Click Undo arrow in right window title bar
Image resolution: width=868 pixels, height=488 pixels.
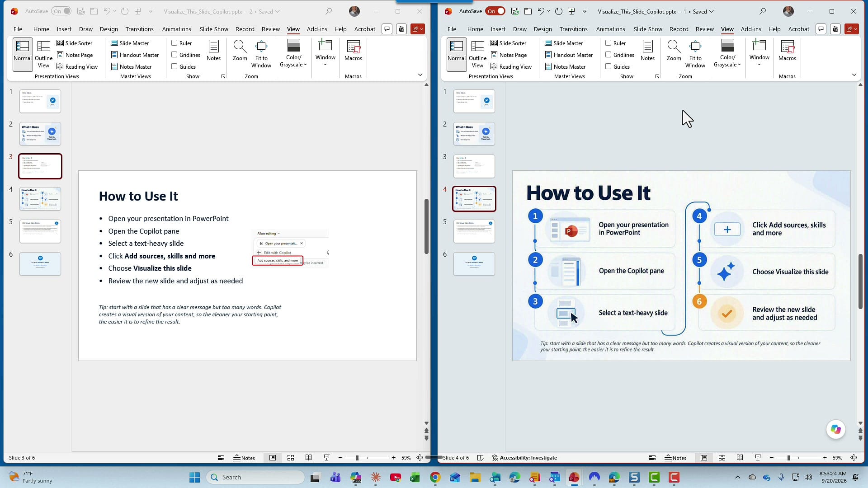point(541,11)
